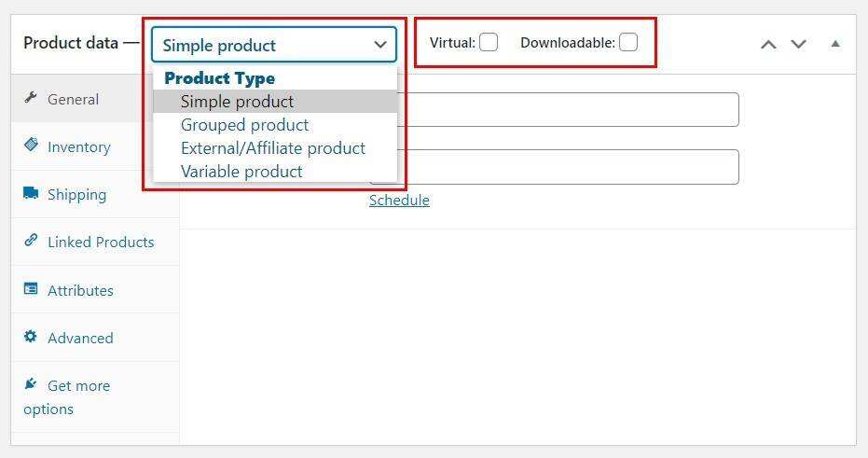Switch to the Shipping tab
This screenshot has width=868, height=458.
tap(76, 195)
